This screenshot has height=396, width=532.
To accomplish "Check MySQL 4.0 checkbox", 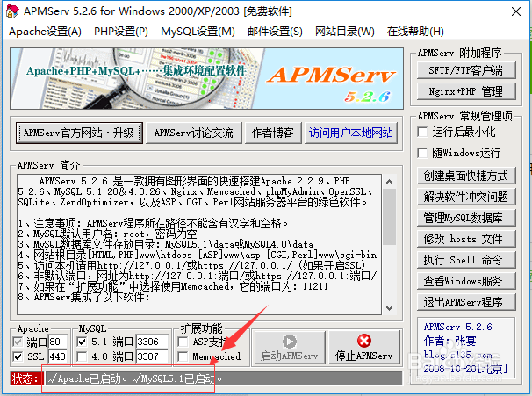I will [82, 356].
